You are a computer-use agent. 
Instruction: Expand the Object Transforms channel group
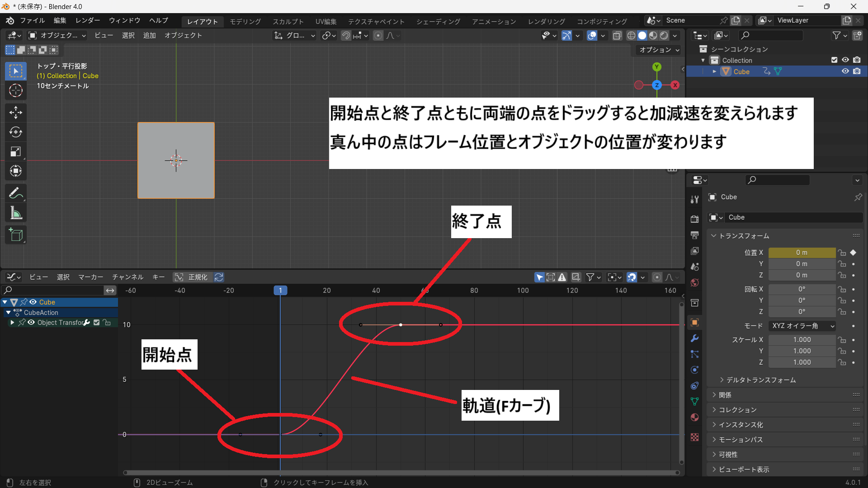[x=12, y=323]
